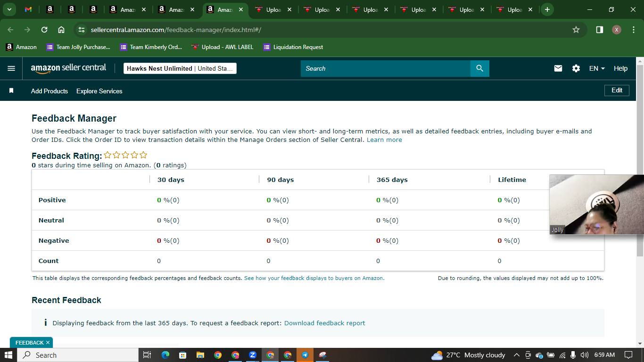Click the 'Count' row label

(49, 261)
